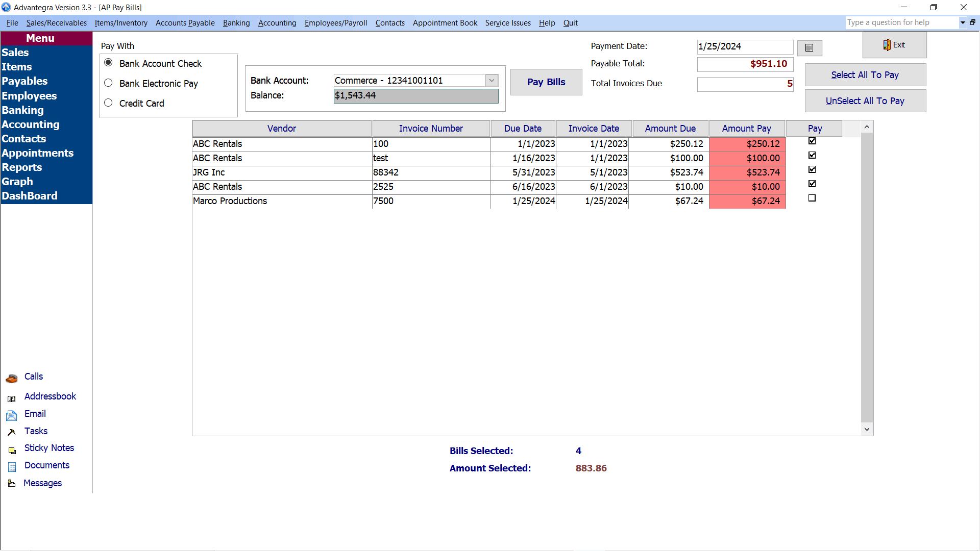Open Appointments in the side menu
This screenshot has width=980, height=551.
tap(38, 153)
